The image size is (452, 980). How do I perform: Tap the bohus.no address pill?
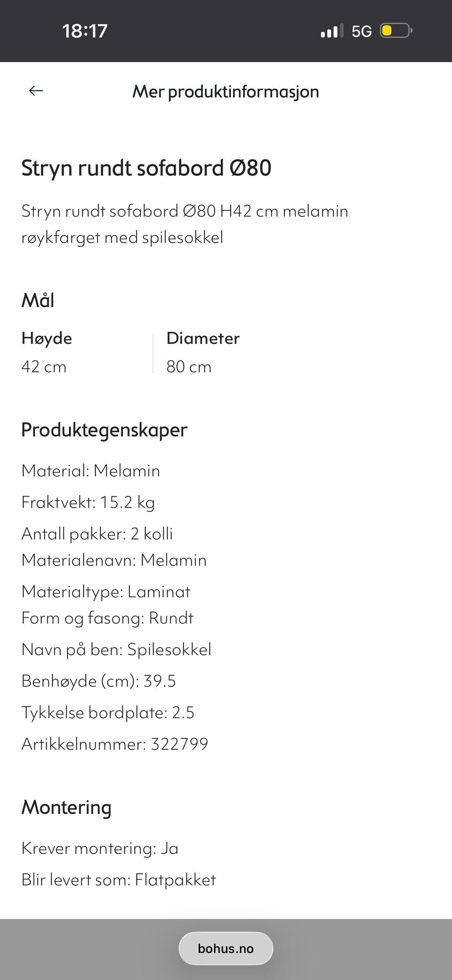pos(225,948)
